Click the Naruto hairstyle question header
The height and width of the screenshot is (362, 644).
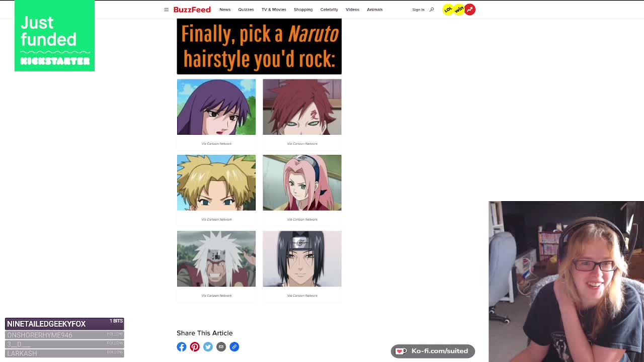pyautogui.click(x=259, y=46)
